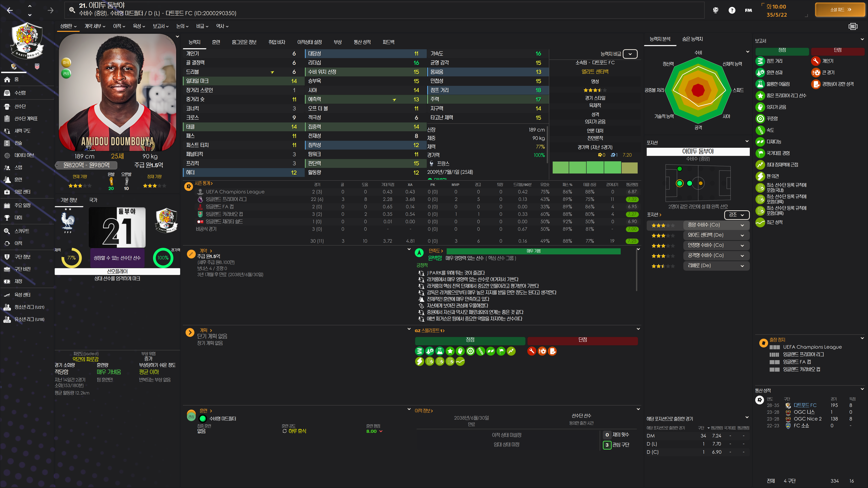The width and height of the screenshot is (868, 488).
Task: Open the 보고서 dropdown menu
Action: point(160,26)
